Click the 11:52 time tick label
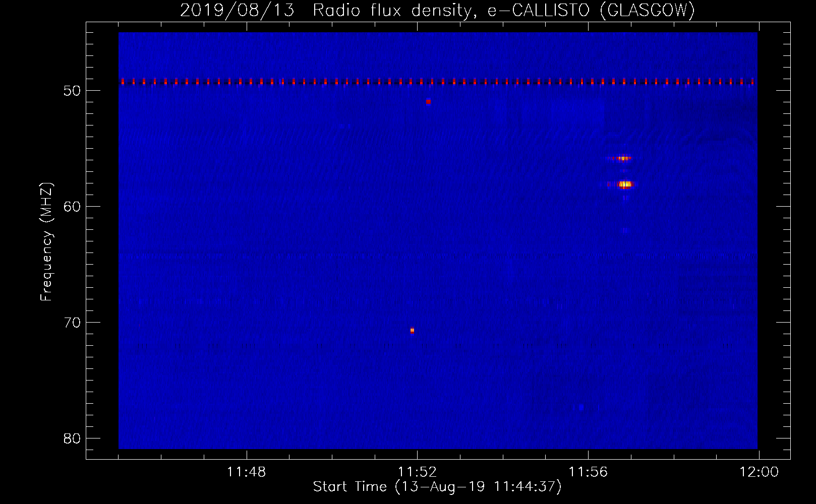This screenshot has height=504, width=816. 417,472
